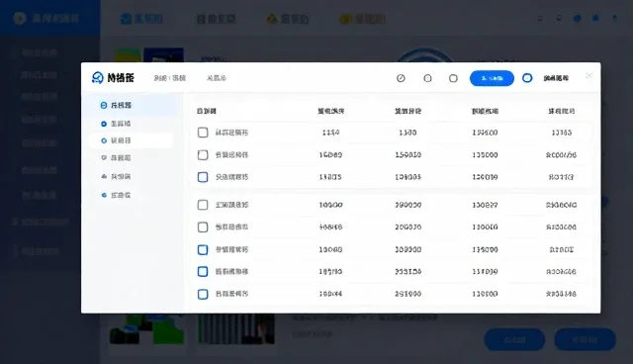
Task: Click the last-column value in the second table row
Action: tap(561, 155)
